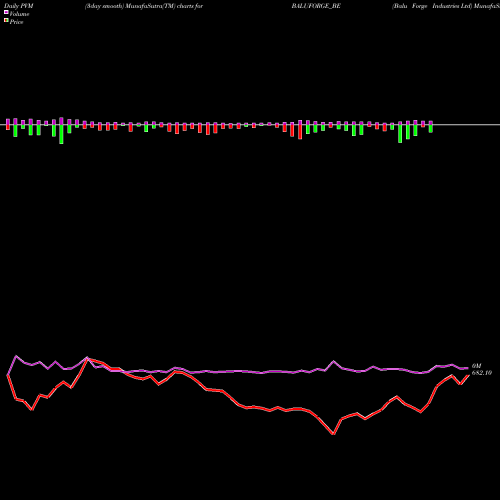Click the '(3day smooth) MunafaSutra(TM) charts for' text

[x=144, y=6]
